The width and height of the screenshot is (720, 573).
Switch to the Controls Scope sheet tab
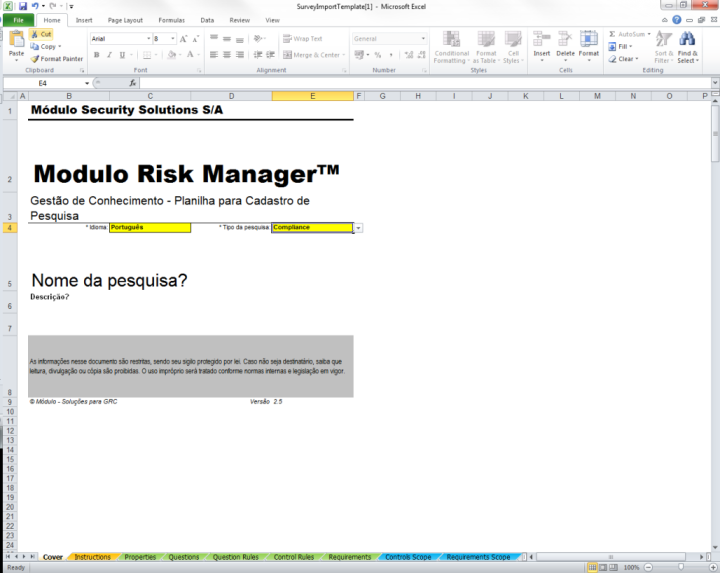coord(408,557)
